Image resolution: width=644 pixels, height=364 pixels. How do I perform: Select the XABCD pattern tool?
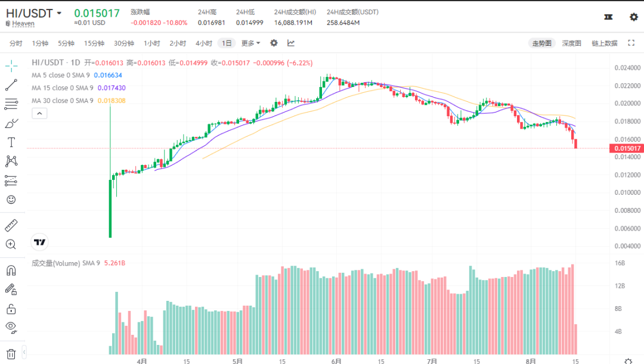tap(11, 161)
